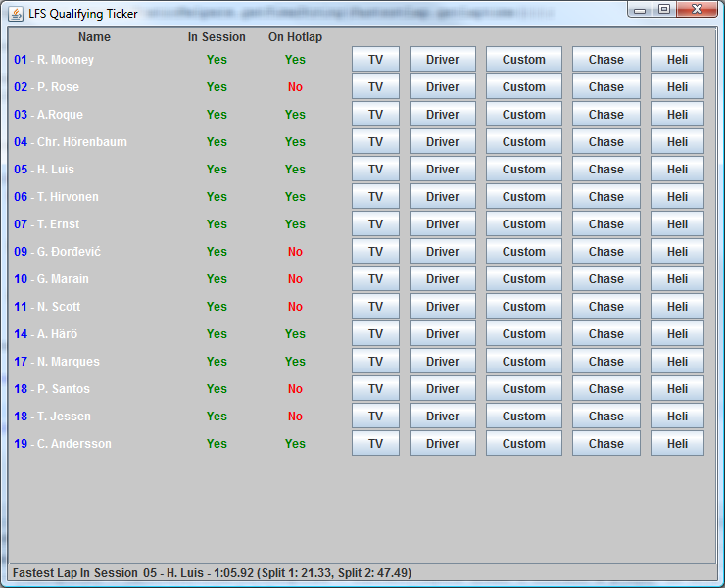This screenshot has height=588, width=725.
Task: Select Heli camera for A.Roque
Action: [677, 115]
